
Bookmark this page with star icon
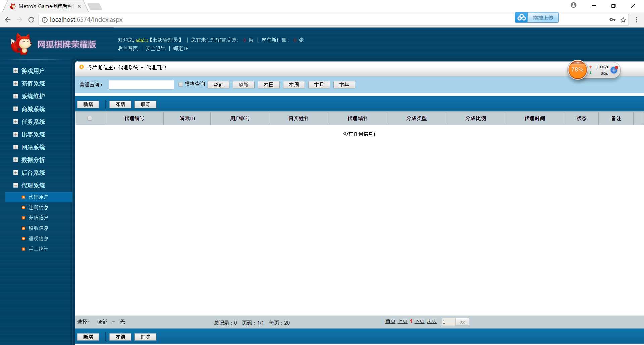pos(623,20)
